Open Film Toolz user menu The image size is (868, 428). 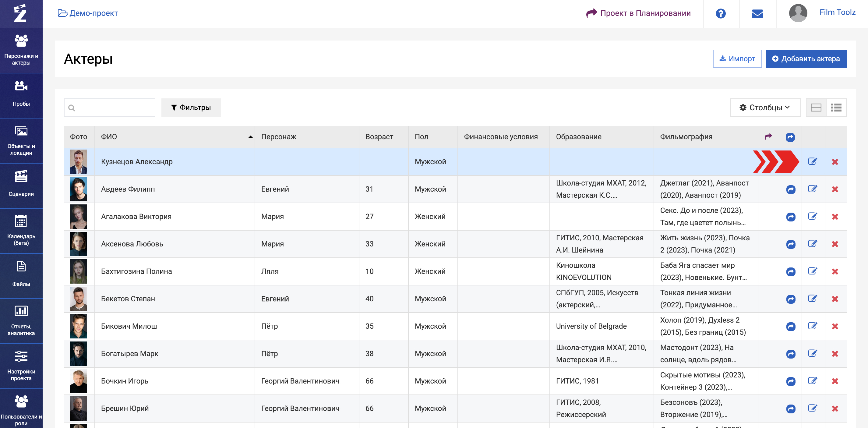tap(837, 12)
